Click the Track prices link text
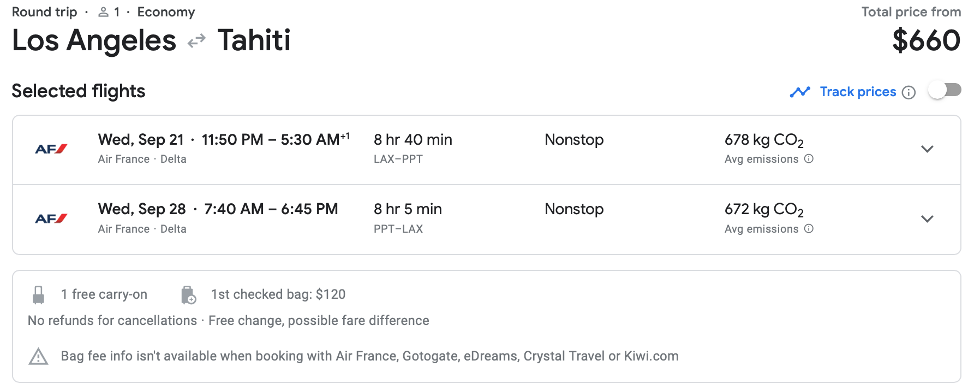The image size is (980, 390). coord(858,92)
